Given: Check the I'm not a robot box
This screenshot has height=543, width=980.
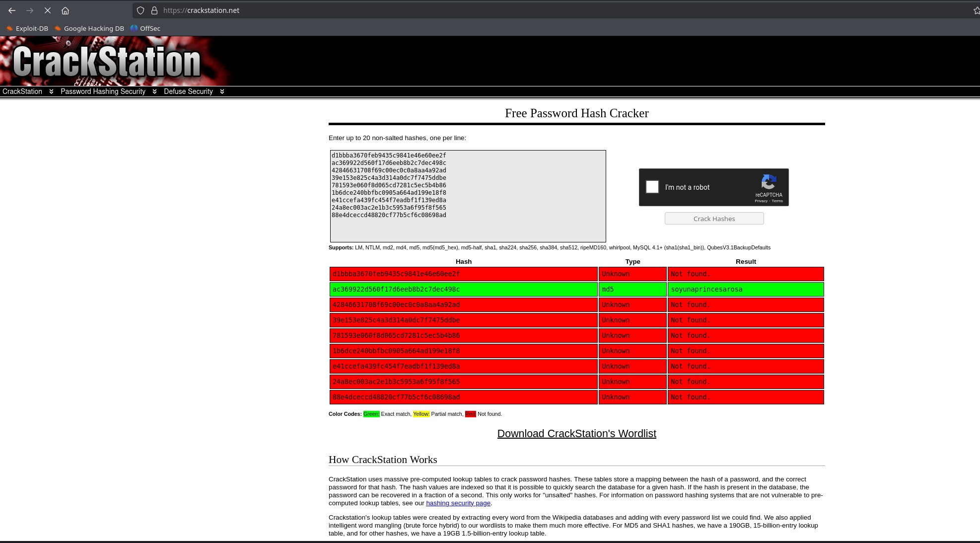Looking at the screenshot, I should pos(652,187).
